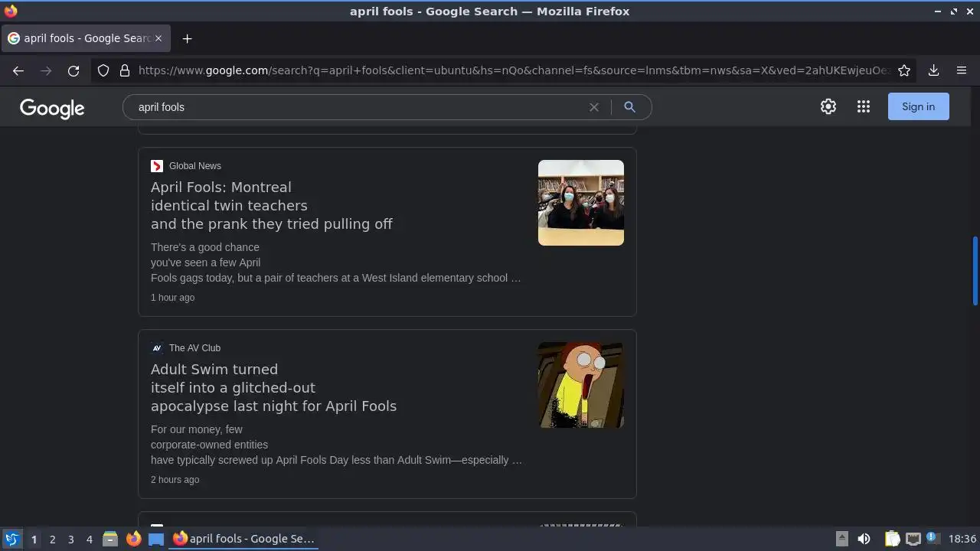Image resolution: width=980 pixels, height=551 pixels.
Task: Open volume control in system tray
Action: coord(864,539)
